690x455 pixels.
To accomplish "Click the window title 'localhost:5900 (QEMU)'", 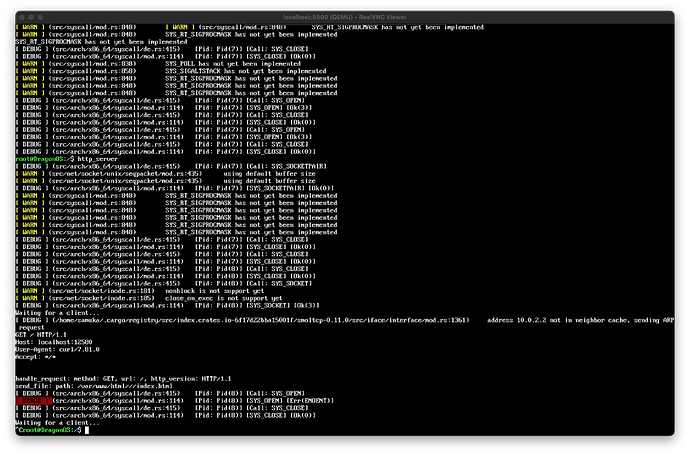I will [345, 19].
